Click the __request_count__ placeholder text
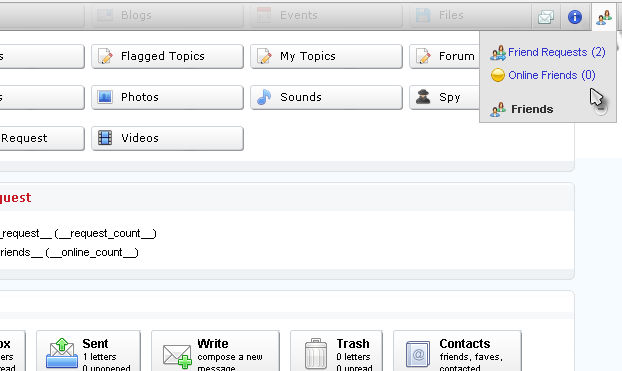This screenshot has width=622, height=371. point(105,233)
